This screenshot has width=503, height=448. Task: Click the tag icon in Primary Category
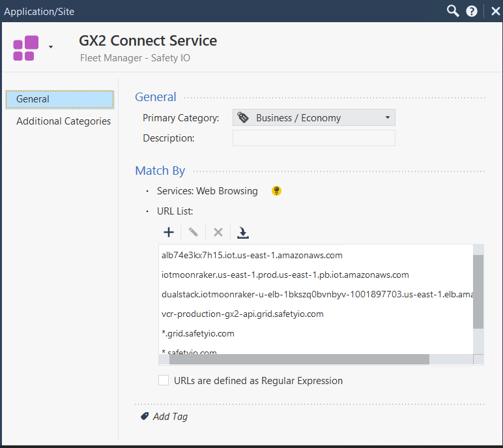click(x=243, y=117)
